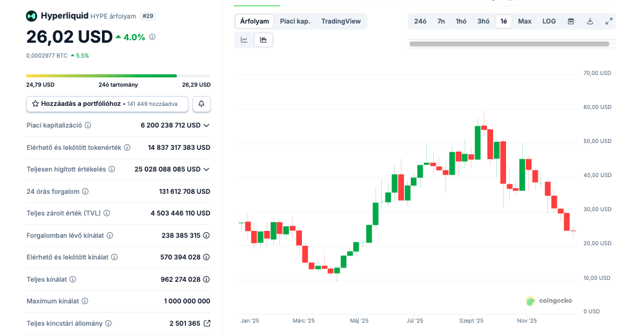Open the info icon beside Forgalomban lévő kínálat value
644x335 pixels.
pos(207,235)
